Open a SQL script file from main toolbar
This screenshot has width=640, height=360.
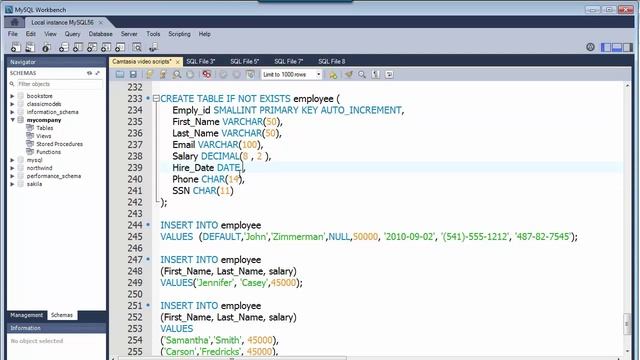[x=30, y=47]
